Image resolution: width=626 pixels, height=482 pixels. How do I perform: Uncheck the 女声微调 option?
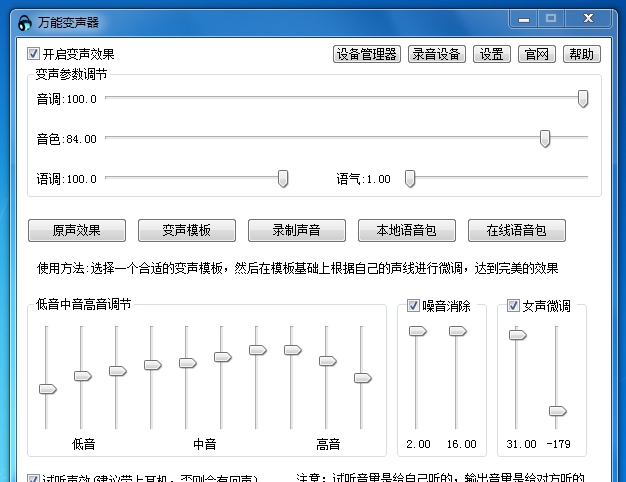[x=514, y=306]
